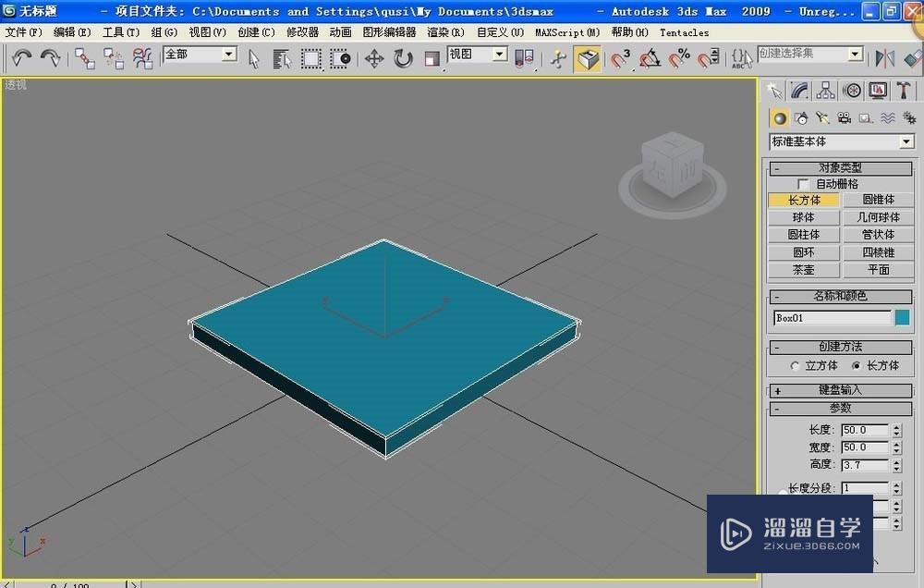
Task: Open the Hierarchy command panel tab
Action: tap(825, 91)
